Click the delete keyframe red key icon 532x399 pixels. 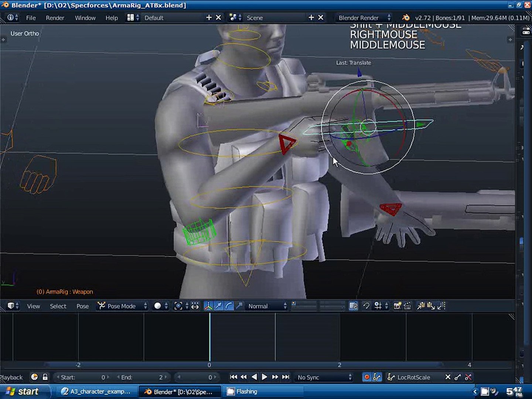[x=468, y=377]
